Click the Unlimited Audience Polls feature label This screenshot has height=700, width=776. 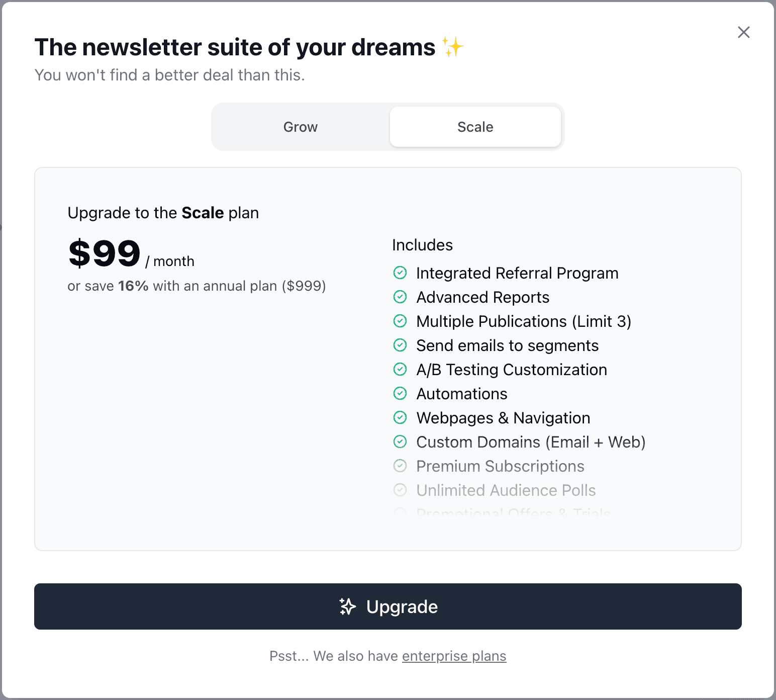point(506,490)
